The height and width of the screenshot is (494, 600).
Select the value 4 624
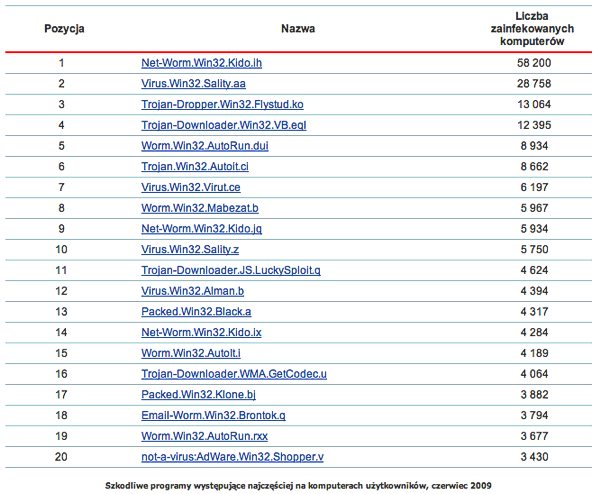tap(534, 270)
